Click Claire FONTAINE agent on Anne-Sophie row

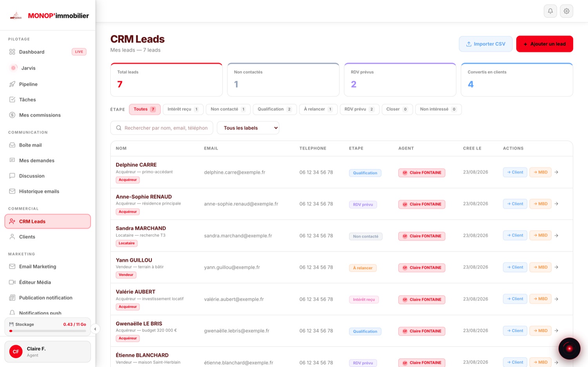422,204
